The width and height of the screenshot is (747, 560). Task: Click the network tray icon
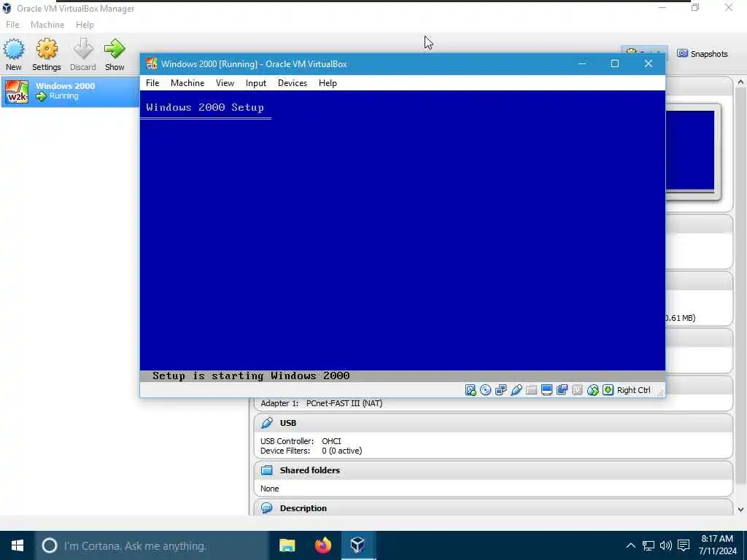[x=649, y=545]
